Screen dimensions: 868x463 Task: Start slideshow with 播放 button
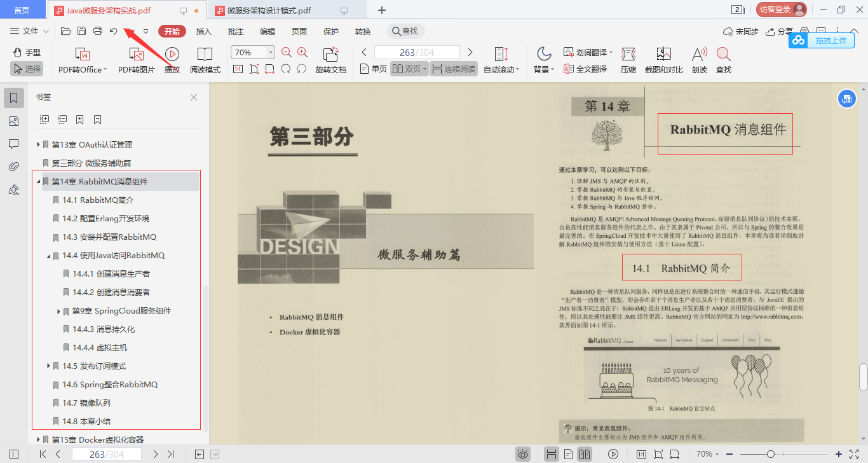pyautogui.click(x=172, y=61)
